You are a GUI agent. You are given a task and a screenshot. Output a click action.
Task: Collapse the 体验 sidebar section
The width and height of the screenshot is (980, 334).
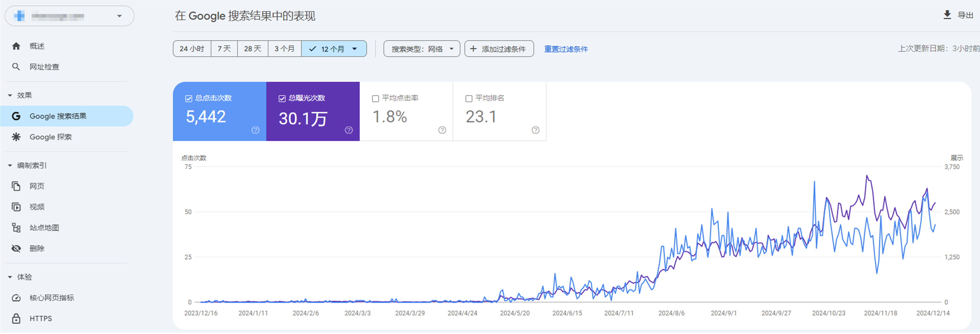pyautogui.click(x=10, y=277)
